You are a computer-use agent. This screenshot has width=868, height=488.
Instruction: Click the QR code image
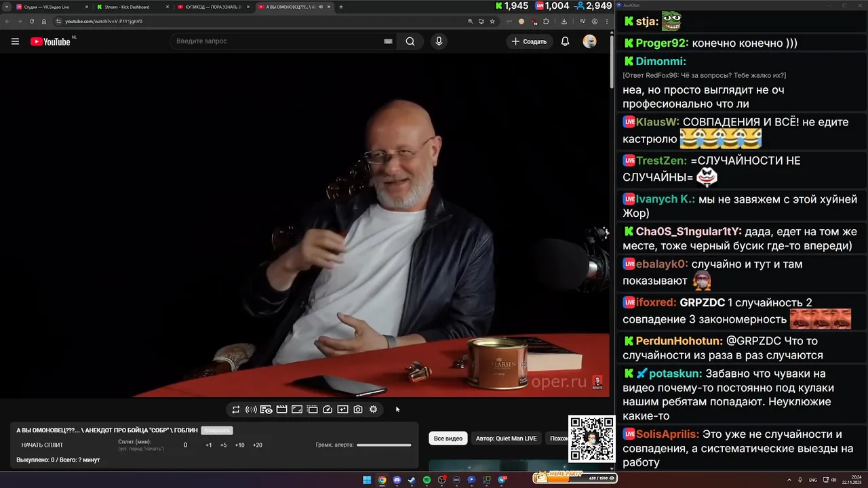point(592,439)
